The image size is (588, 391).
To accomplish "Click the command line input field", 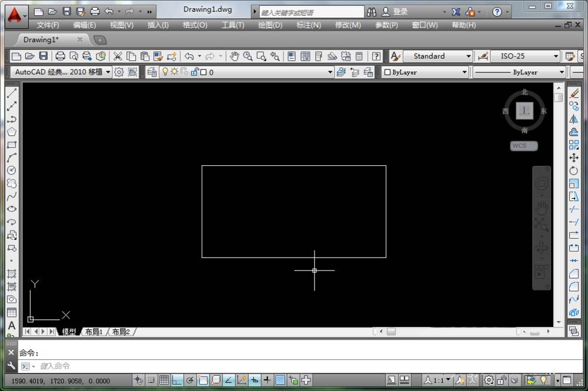I will [300, 366].
